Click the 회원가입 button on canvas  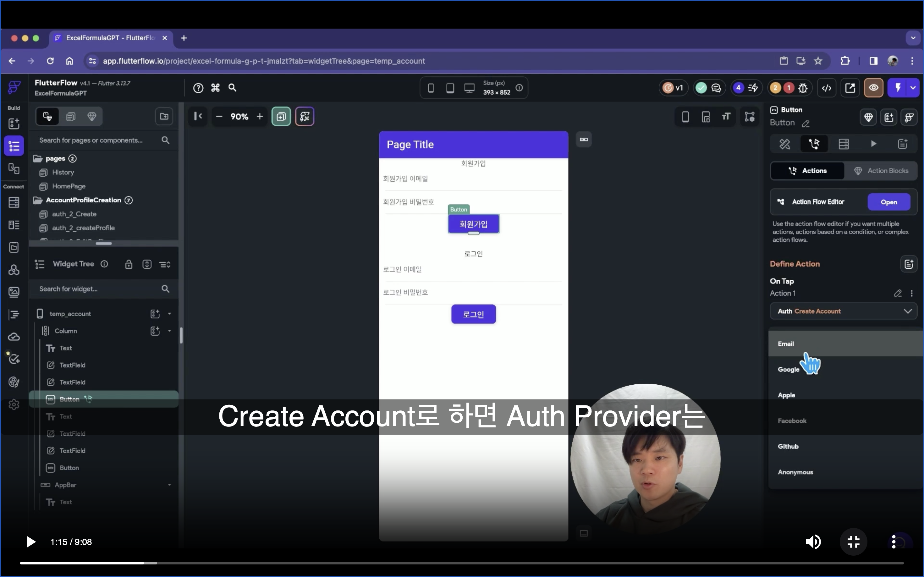pyautogui.click(x=474, y=224)
